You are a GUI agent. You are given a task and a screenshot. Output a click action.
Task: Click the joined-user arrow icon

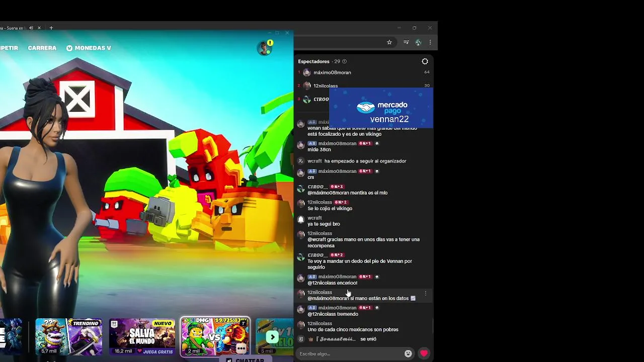[x=300, y=339]
